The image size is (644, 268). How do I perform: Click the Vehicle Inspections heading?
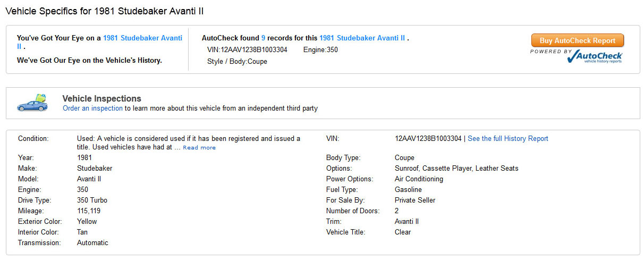click(101, 98)
